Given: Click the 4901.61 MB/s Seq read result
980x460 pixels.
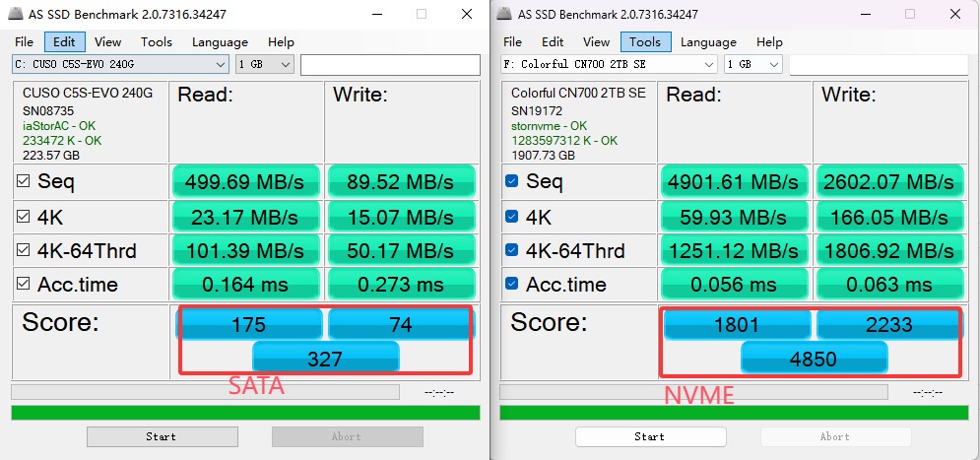Looking at the screenshot, I should tap(733, 182).
